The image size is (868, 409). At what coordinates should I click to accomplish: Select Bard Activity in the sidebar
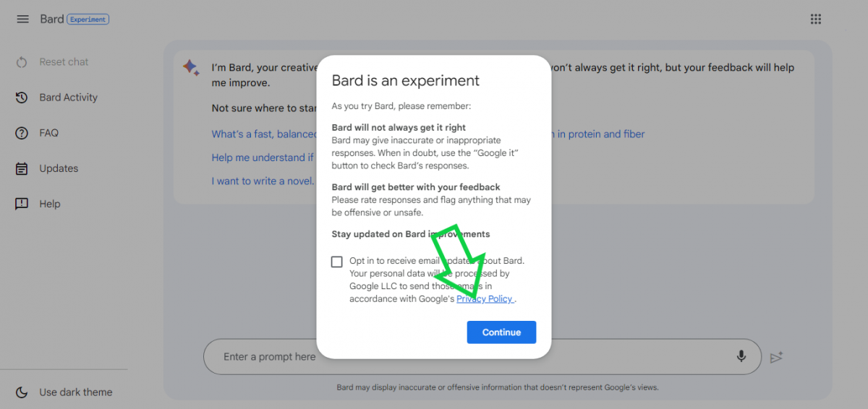point(68,98)
